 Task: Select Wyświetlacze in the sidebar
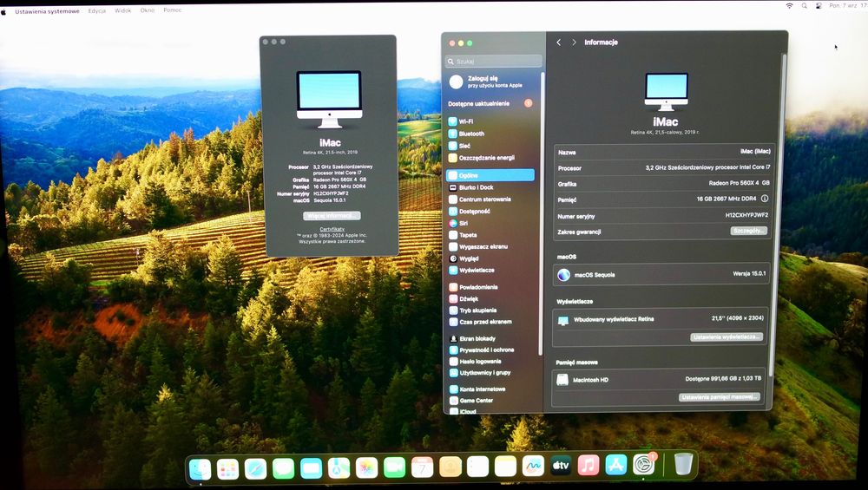click(491, 270)
